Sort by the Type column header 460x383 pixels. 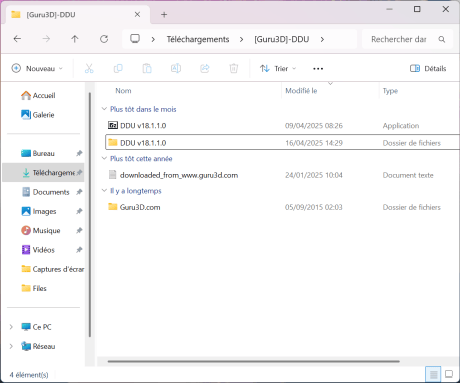click(390, 91)
